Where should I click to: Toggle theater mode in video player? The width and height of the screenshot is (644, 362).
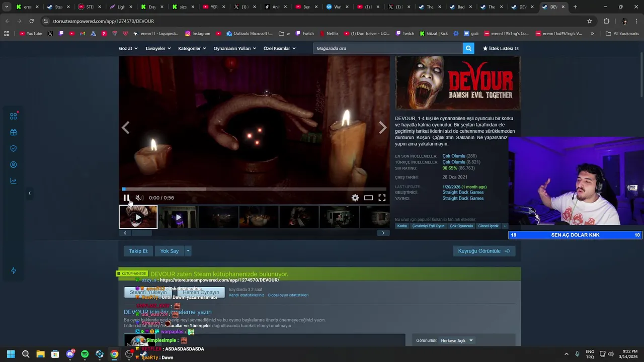pyautogui.click(x=368, y=198)
